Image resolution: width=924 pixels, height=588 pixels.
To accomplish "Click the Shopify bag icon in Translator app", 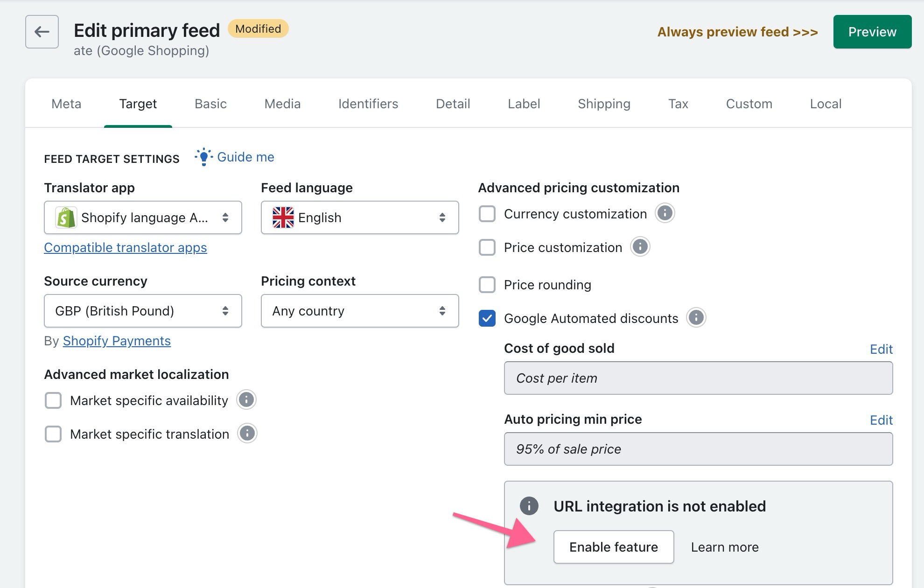I will (66, 217).
